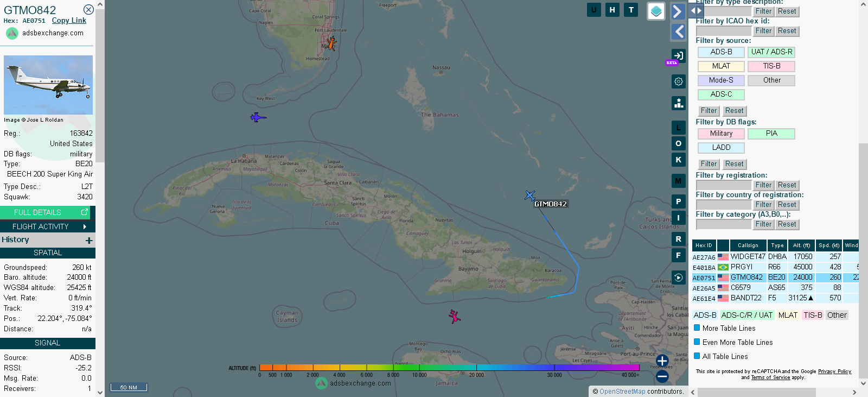The height and width of the screenshot is (397, 868).
Task: Open the aircraft photo thumbnail
Action: [48, 85]
